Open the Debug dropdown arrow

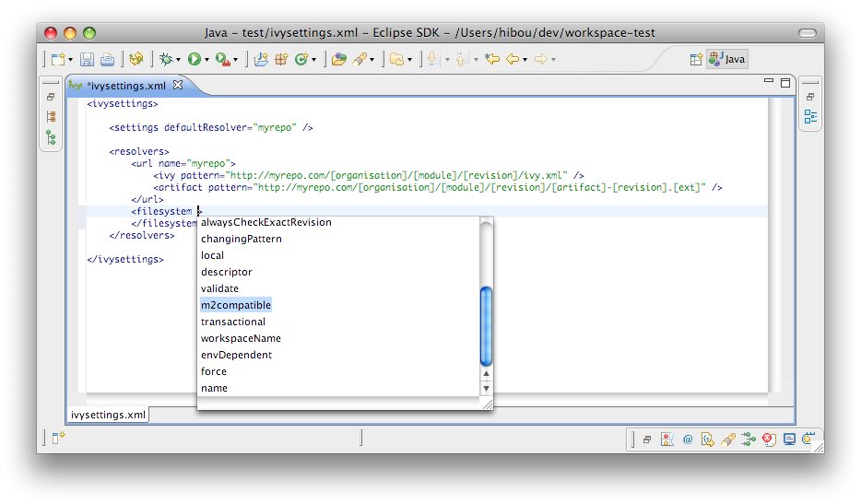click(x=179, y=60)
